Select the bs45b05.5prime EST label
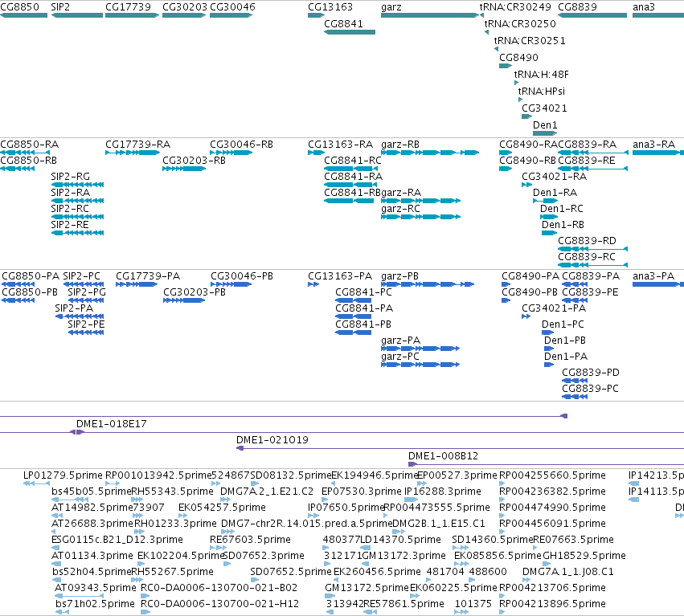Screen dimensions: 684x616 pos(92,492)
